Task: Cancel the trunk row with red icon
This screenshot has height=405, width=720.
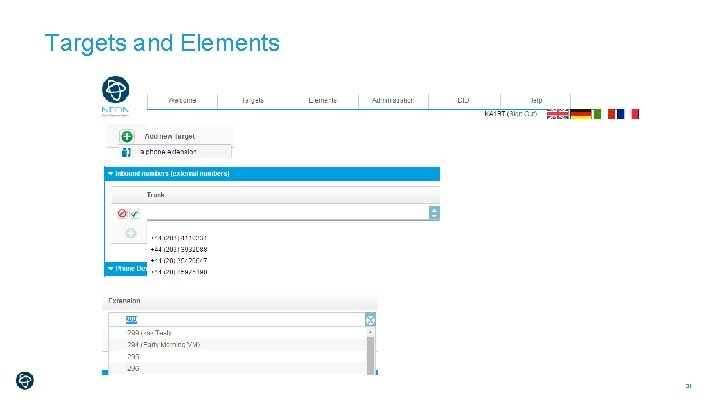Action: click(x=122, y=214)
